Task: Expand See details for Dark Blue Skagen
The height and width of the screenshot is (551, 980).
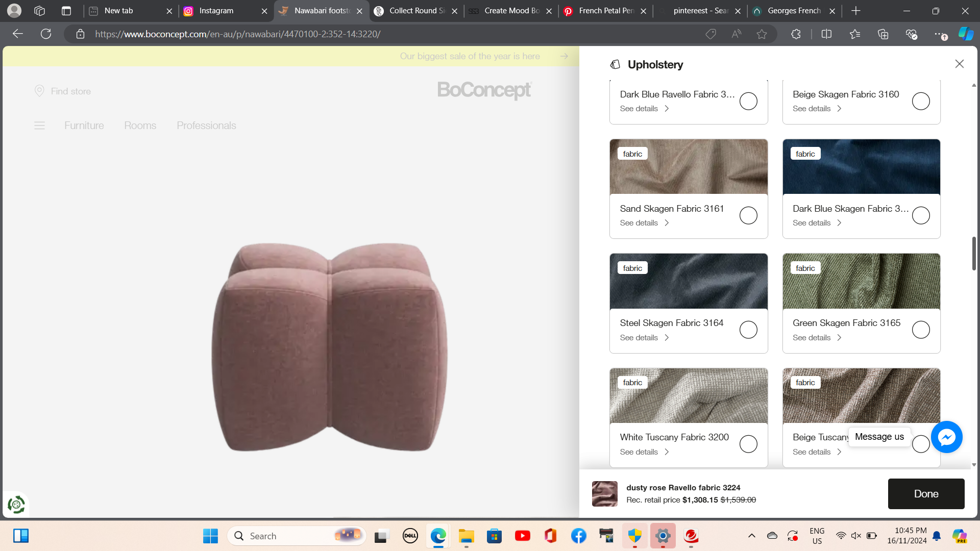Action: [817, 223]
